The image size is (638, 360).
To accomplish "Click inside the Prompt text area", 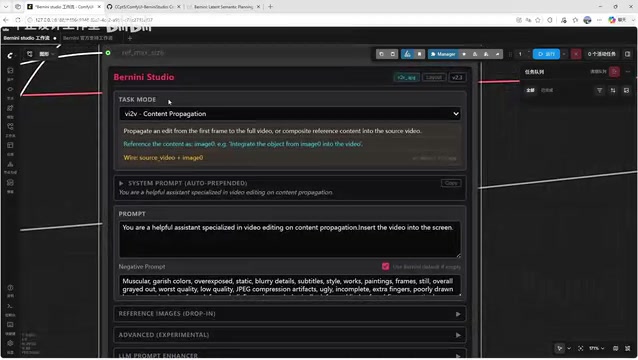I will 290,239.
